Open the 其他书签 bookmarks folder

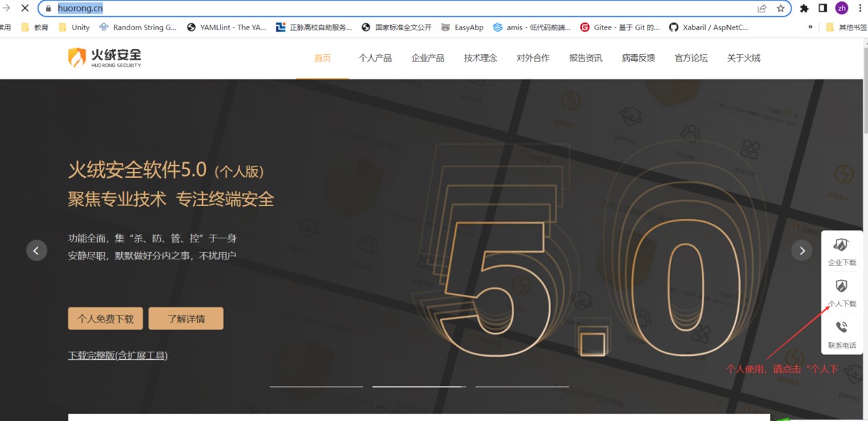(846, 27)
